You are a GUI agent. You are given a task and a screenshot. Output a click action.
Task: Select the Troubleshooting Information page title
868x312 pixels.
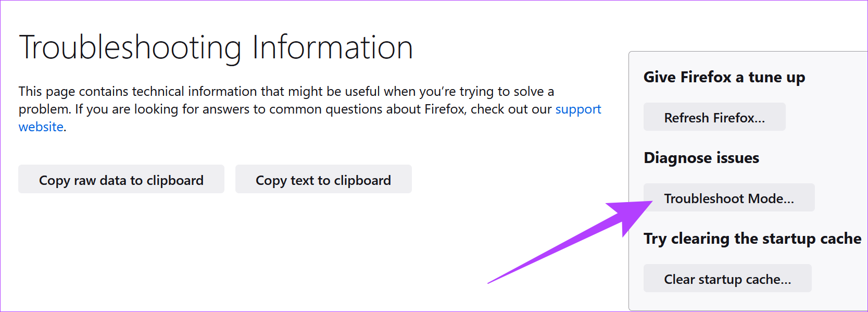click(x=216, y=48)
